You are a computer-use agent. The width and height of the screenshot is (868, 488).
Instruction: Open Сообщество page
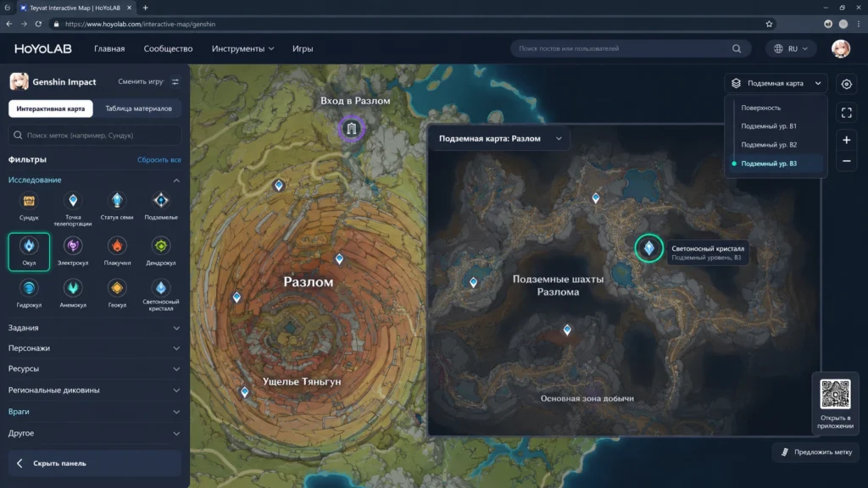tap(168, 48)
